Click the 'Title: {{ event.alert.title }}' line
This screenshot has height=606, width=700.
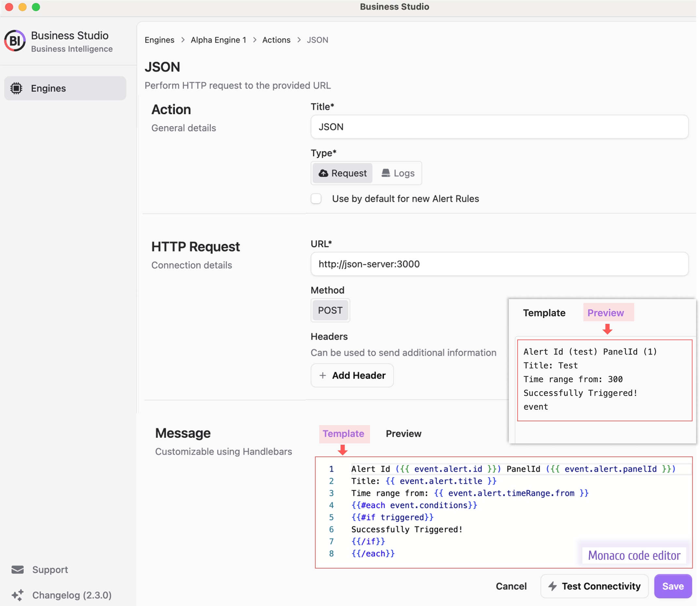(424, 481)
